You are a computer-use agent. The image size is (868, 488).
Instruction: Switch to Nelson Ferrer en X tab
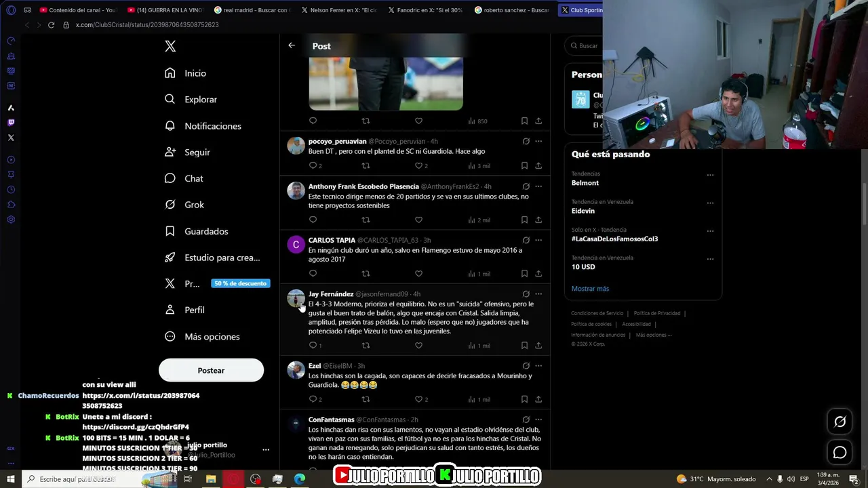tap(340, 10)
